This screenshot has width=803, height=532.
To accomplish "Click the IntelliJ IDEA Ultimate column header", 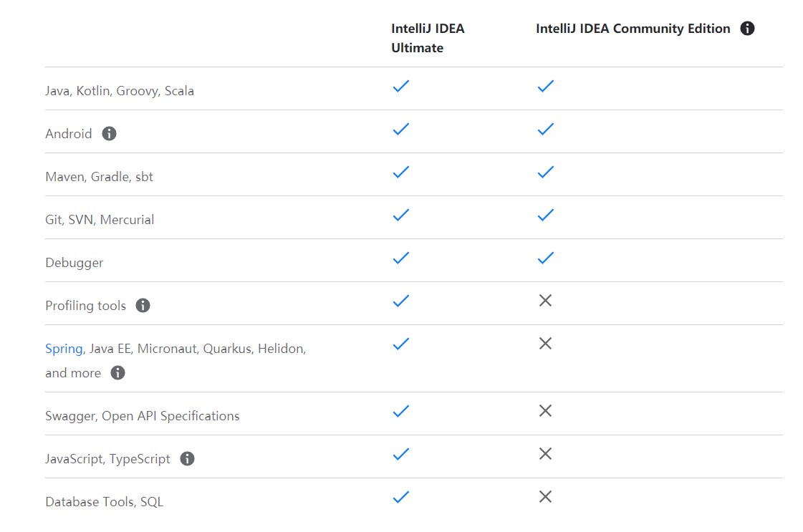I will point(428,38).
